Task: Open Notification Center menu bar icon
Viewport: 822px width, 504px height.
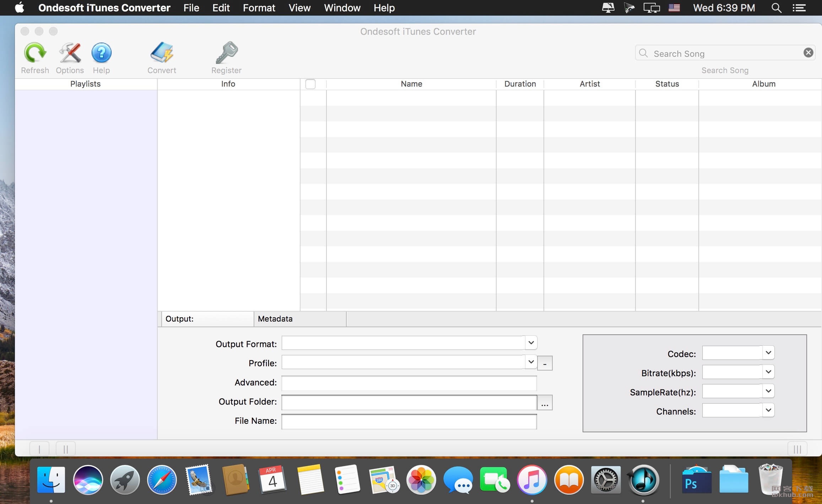Action: [799, 8]
